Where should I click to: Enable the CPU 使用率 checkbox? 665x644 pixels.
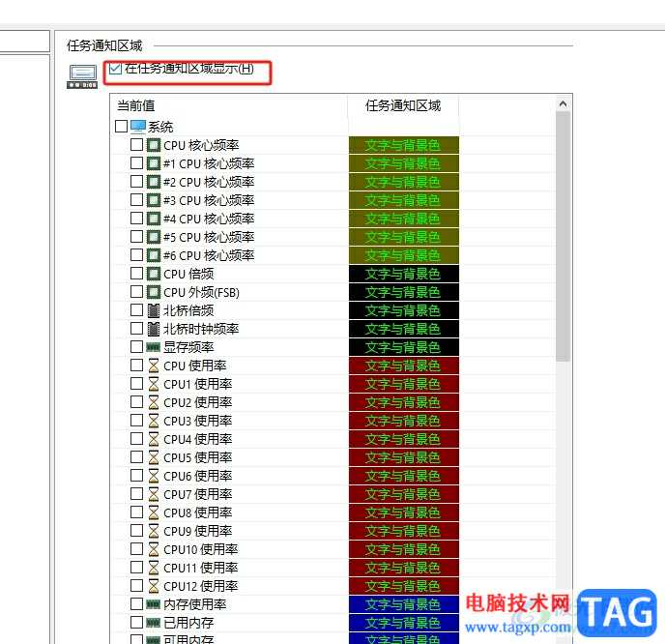coord(136,366)
